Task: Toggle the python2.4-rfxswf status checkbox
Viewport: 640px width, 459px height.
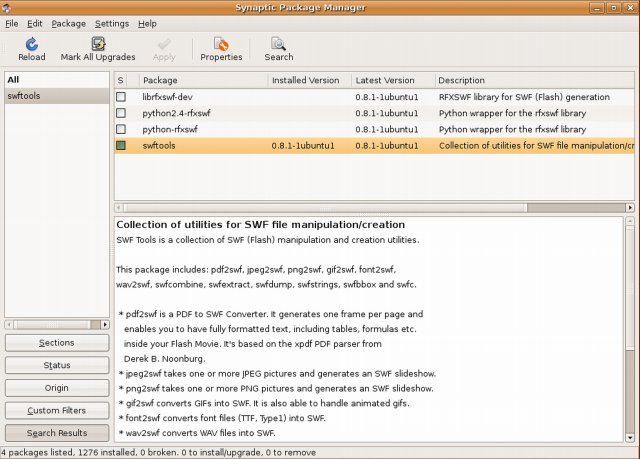Action: [121, 113]
